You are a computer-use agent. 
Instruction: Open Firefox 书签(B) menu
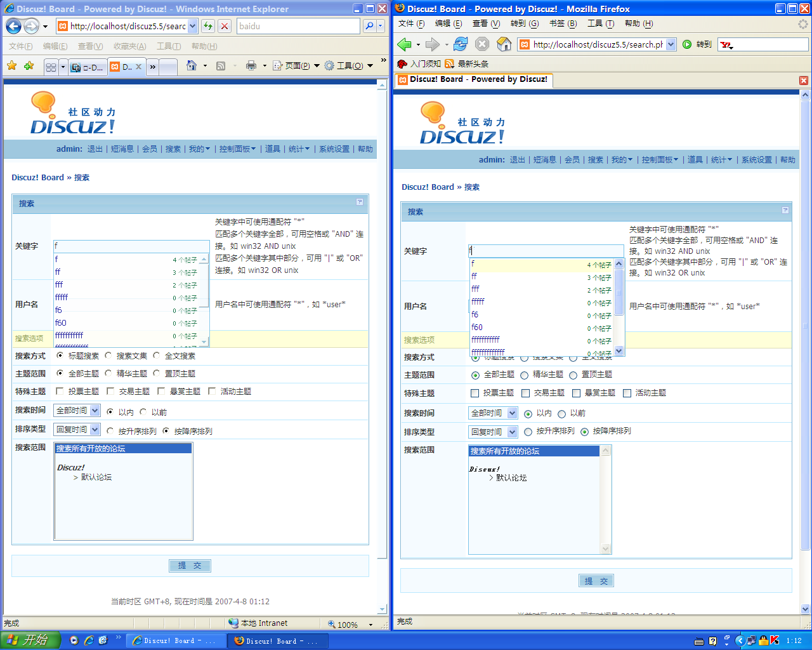click(563, 23)
